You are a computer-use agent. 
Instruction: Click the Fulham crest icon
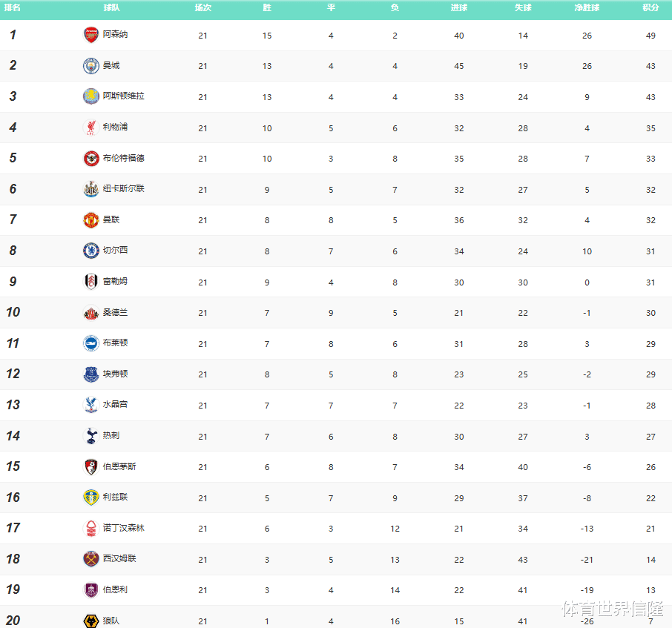[90, 282]
